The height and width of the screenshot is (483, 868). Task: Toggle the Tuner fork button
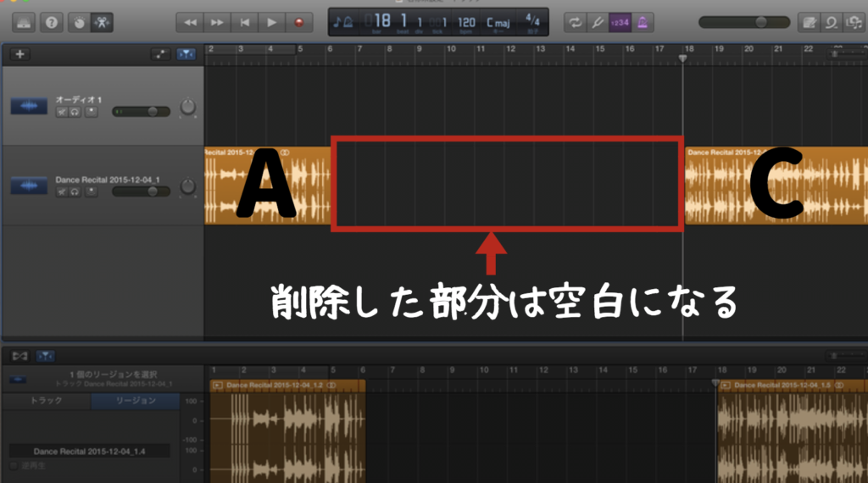pyautogui.click(x=598, y=23)
